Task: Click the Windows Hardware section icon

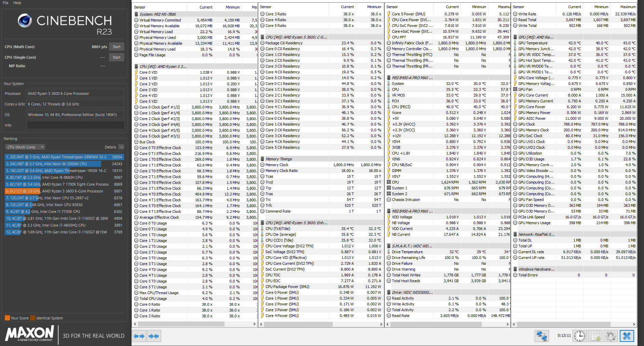Action: [x=515, y=269]
